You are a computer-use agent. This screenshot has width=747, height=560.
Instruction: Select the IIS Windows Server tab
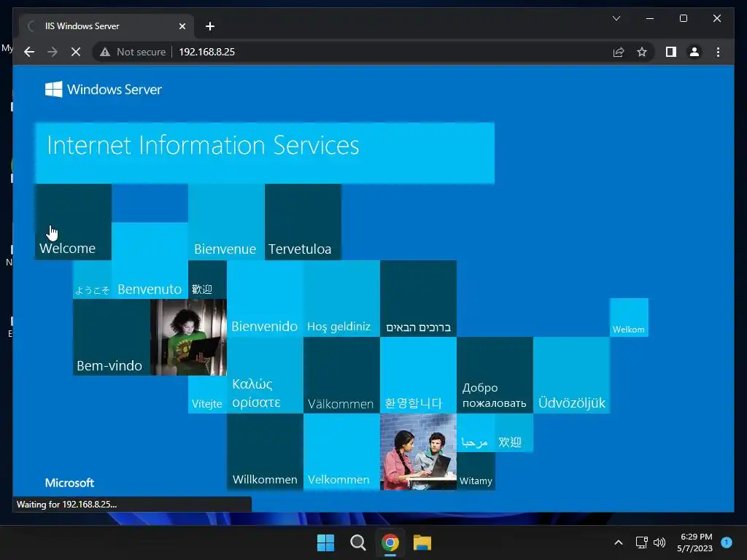pos(106,26)
